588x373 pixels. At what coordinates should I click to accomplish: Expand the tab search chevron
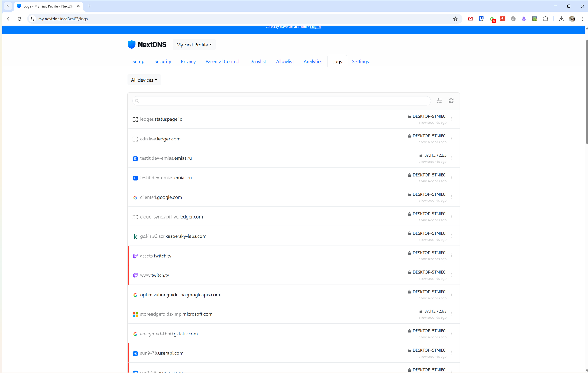click(8, 6)
